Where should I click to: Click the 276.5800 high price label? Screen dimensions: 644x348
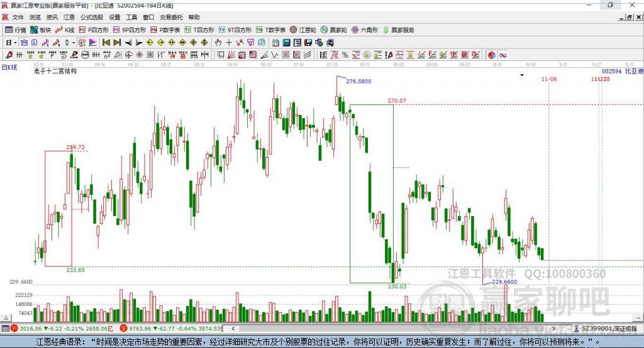(x=358, y=81)
